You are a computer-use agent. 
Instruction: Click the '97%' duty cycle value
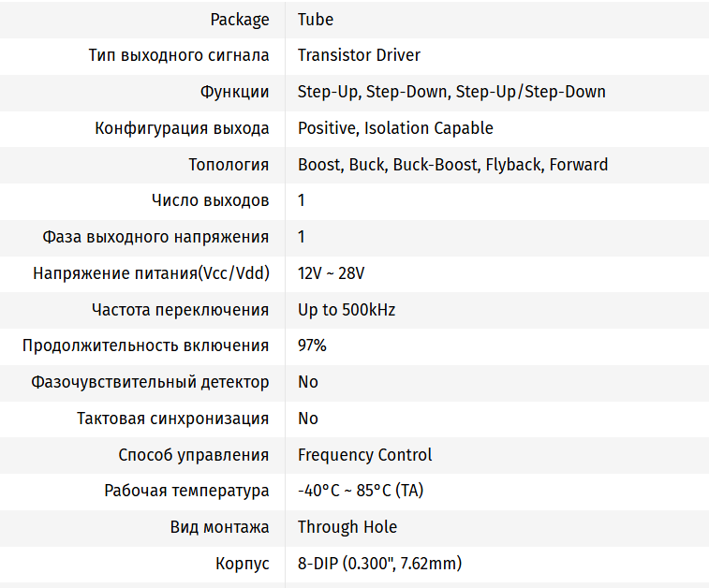tap(312, 345)
